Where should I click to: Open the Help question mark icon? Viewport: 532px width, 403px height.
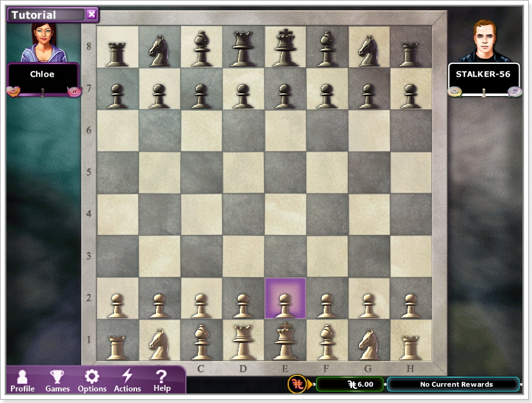(x=162, y=380)
